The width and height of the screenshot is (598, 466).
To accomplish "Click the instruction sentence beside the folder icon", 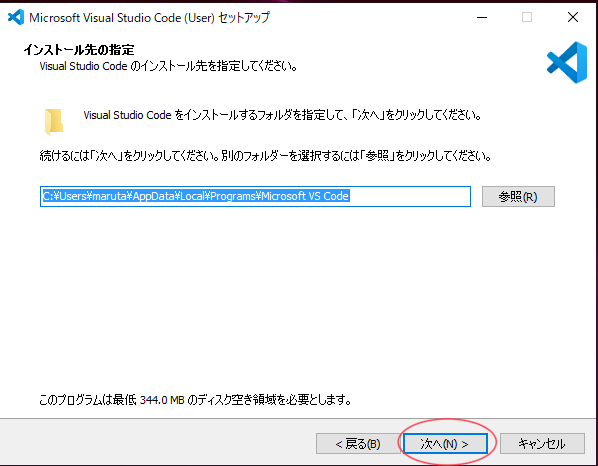I will [282, 115].
